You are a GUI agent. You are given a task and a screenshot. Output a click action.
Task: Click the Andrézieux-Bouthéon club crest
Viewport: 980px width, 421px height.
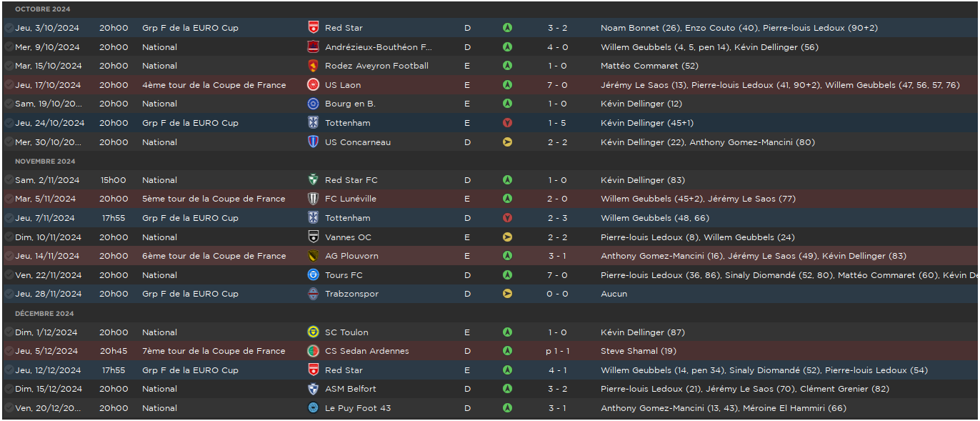point(313,47)
